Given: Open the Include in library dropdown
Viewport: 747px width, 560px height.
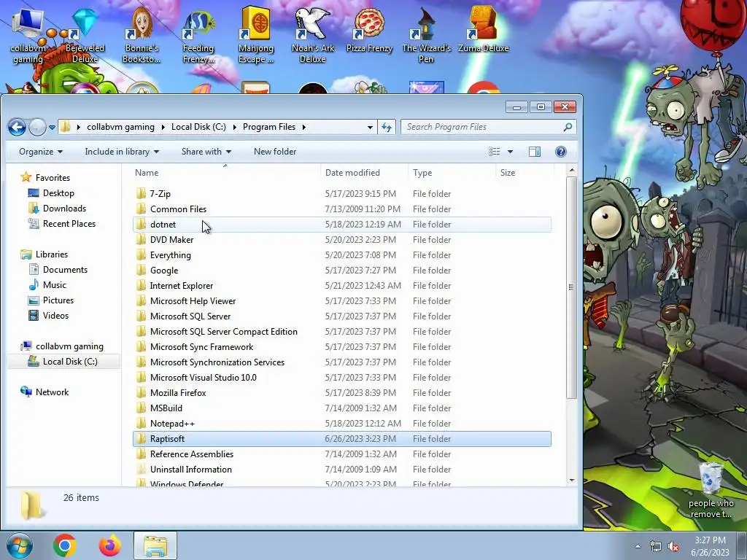Looking at the screenshot, I should (x=122, y=152).
